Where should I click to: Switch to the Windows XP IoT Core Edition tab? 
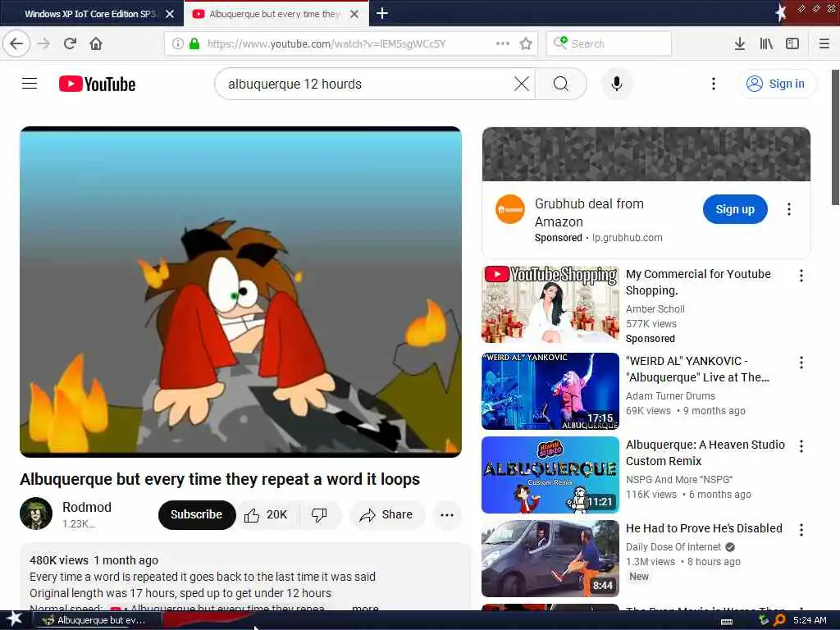tap(91, 13)
